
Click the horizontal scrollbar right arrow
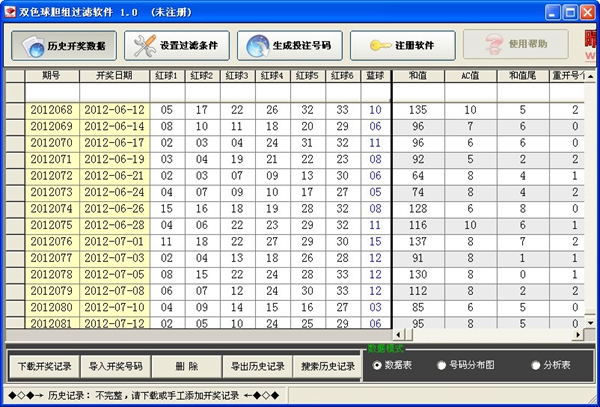[x=578, y=335]
